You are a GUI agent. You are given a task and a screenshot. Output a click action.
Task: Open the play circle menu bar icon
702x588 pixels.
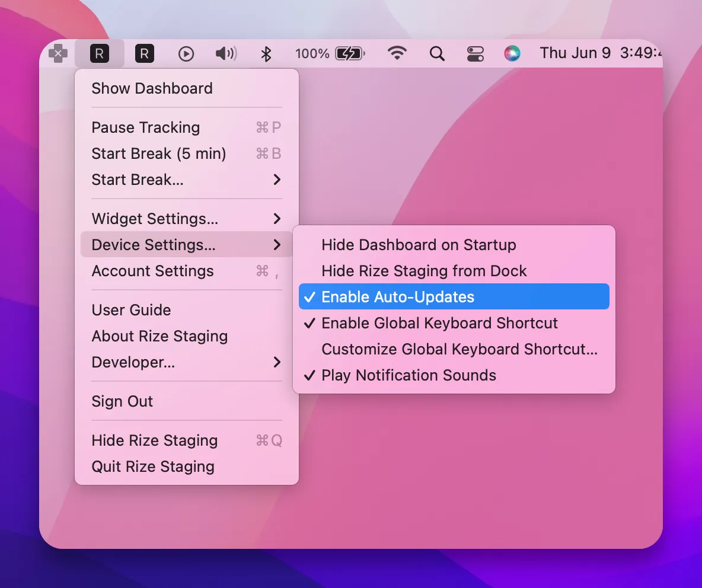186,54
